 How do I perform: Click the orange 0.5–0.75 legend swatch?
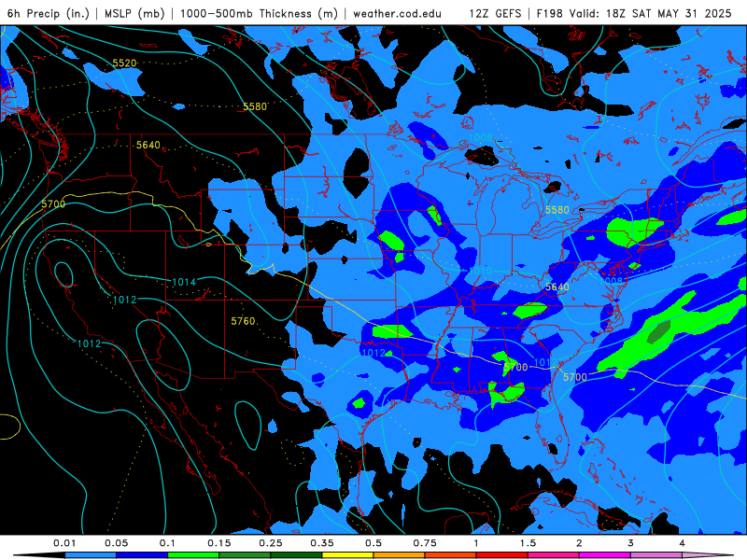pos(400,555)
